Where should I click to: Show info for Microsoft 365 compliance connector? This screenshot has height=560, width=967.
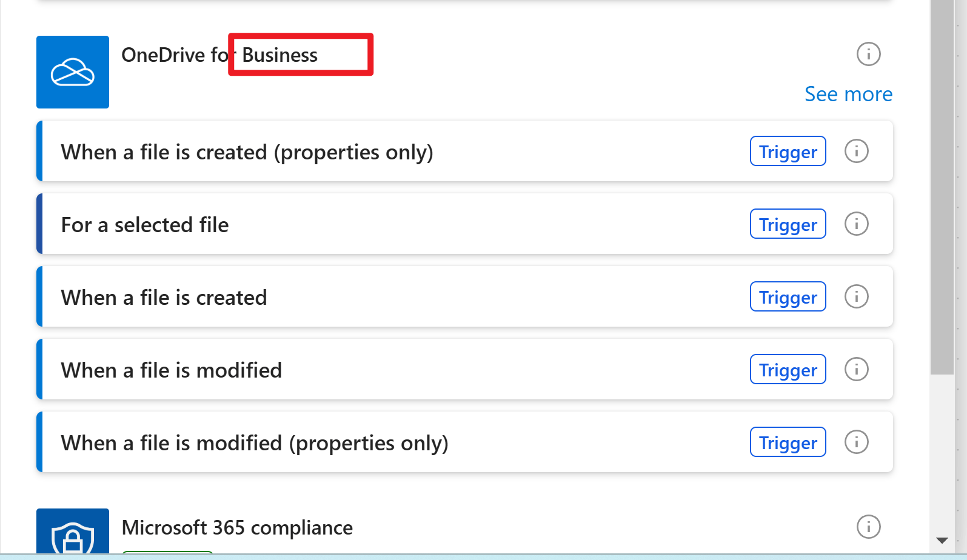pyautogui.click(x=868, y=527)
